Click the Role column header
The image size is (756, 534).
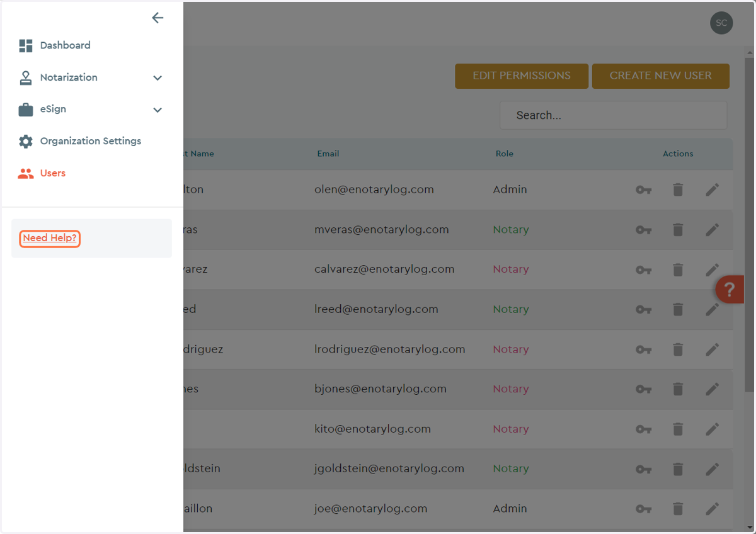505,154
